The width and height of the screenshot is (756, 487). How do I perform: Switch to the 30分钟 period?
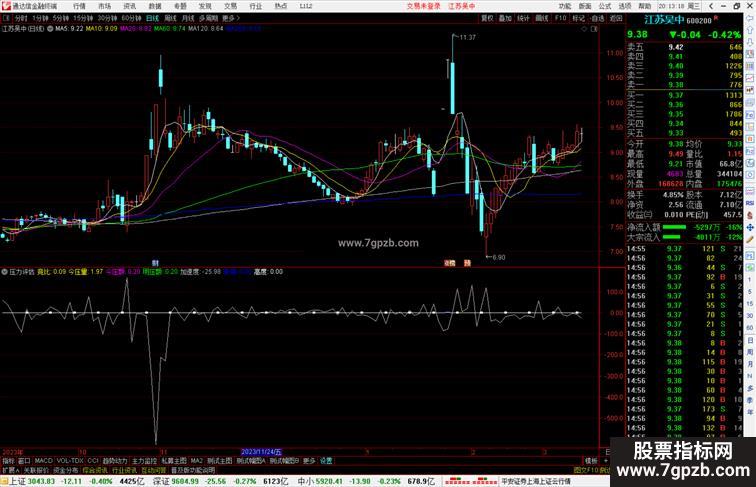pyautogui.click(x=107, y=18)
